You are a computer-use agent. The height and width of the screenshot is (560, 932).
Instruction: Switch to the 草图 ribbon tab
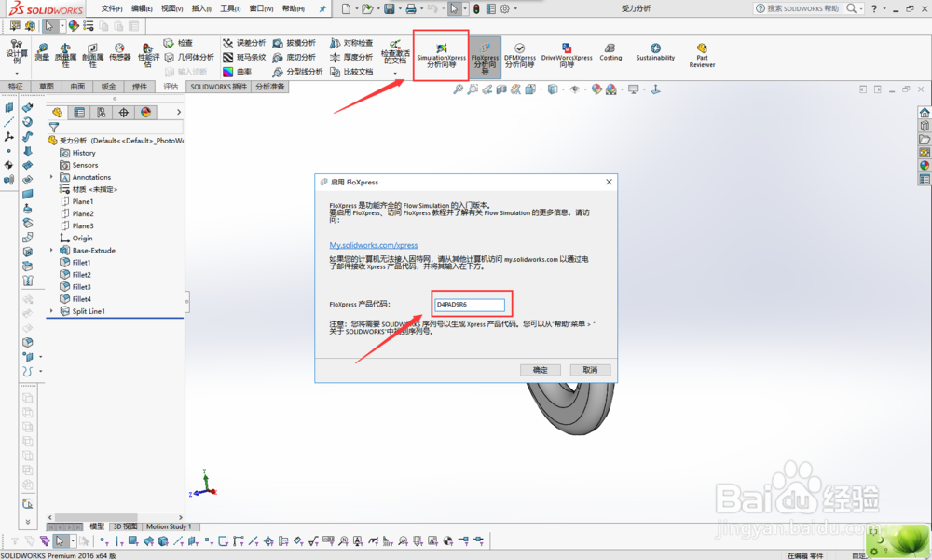[x=47, y=87]
